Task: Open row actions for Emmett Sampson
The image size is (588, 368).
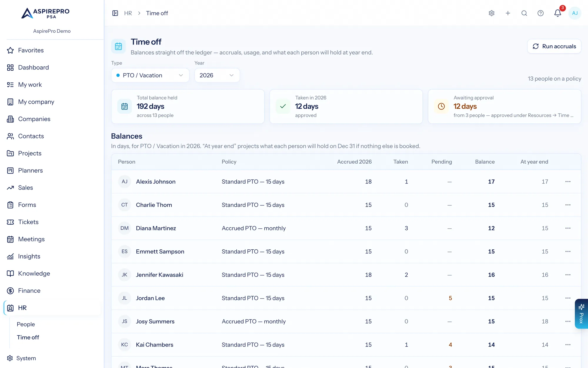Action: pyautogui.click(x=568, y=251)
